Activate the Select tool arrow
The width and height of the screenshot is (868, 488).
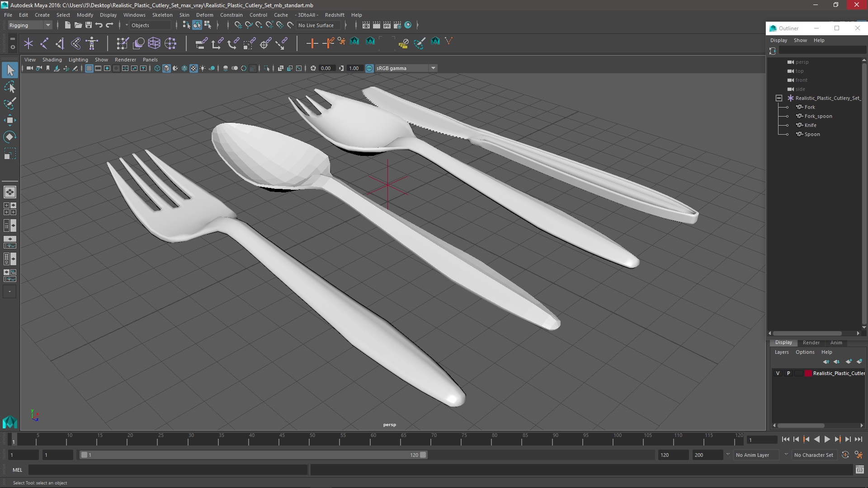click(x=10, y=70)
